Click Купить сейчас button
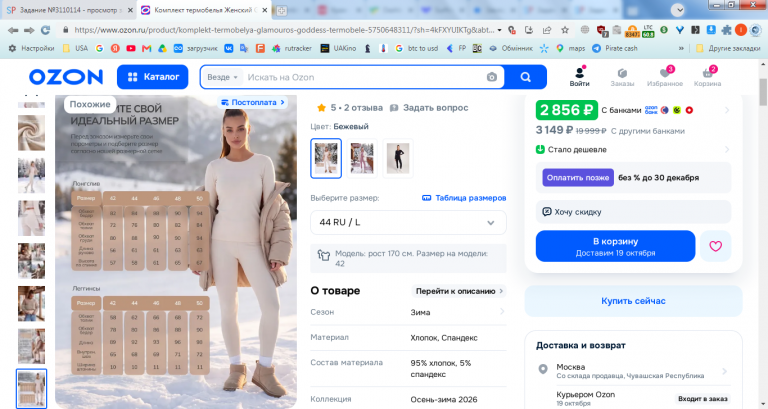 [x=633, y=301]
